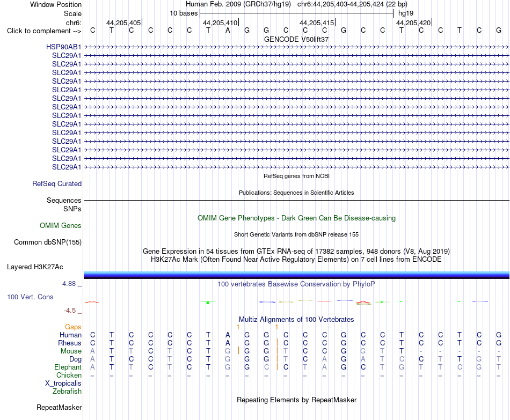Click the blue layered H3K27Ac signal band

pos(297,275)
